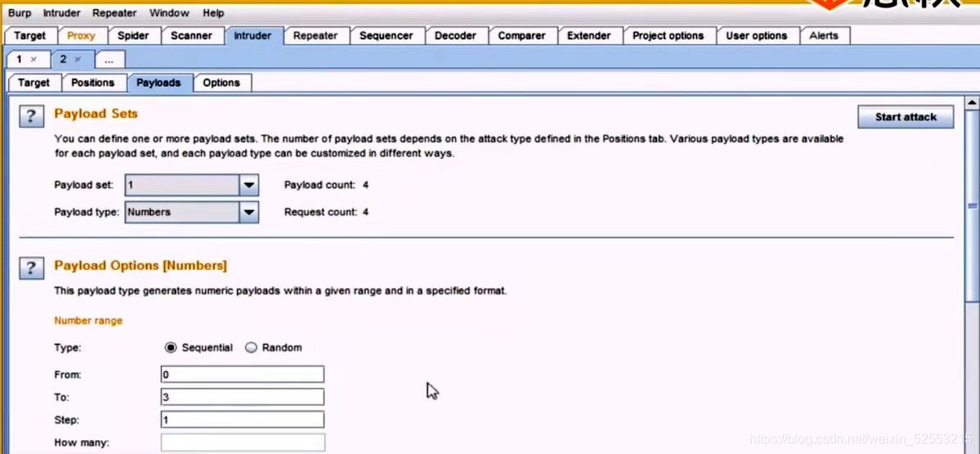980x454 pixels.
Task: Switch to the Repeater main tab
Action: 315,35
